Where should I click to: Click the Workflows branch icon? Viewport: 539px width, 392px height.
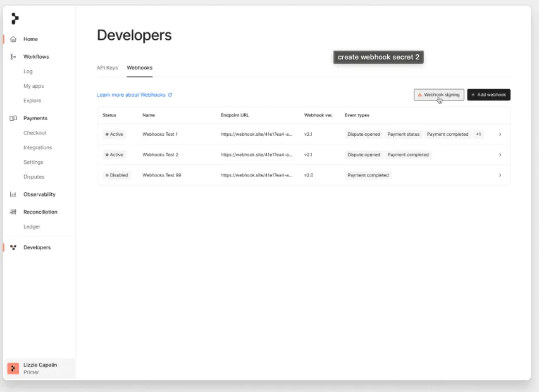(x=13, y=57)
